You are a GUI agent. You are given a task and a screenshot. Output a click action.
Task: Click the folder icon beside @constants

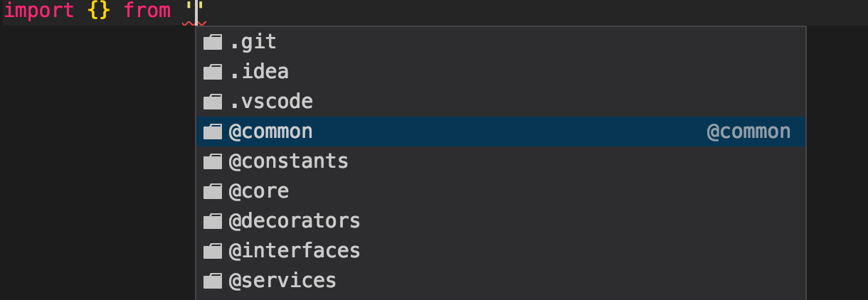(x=213, y=162)
